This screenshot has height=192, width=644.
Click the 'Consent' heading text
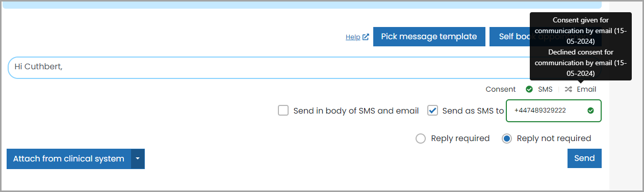coord(501,89)
